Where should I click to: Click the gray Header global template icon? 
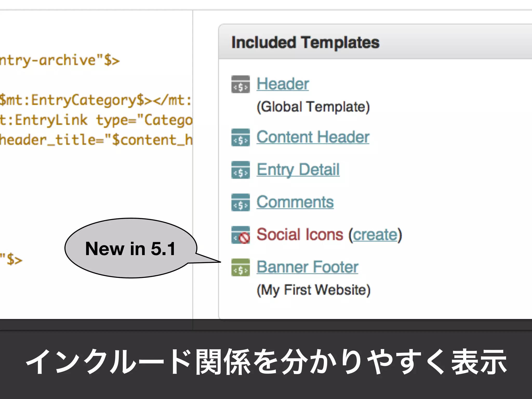tap(241, 84)
